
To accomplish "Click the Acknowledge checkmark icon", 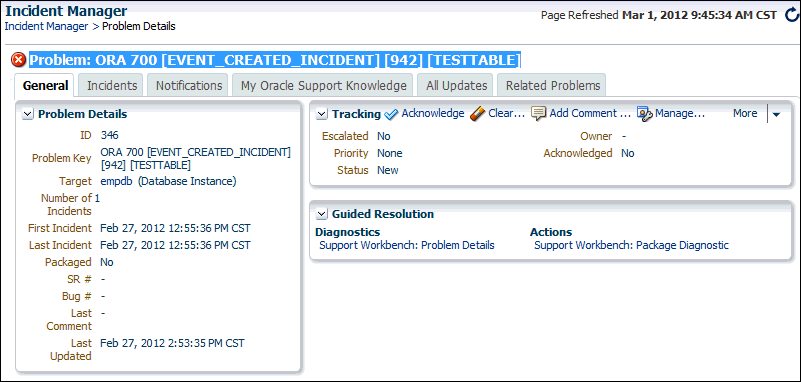I will [391, 114].
